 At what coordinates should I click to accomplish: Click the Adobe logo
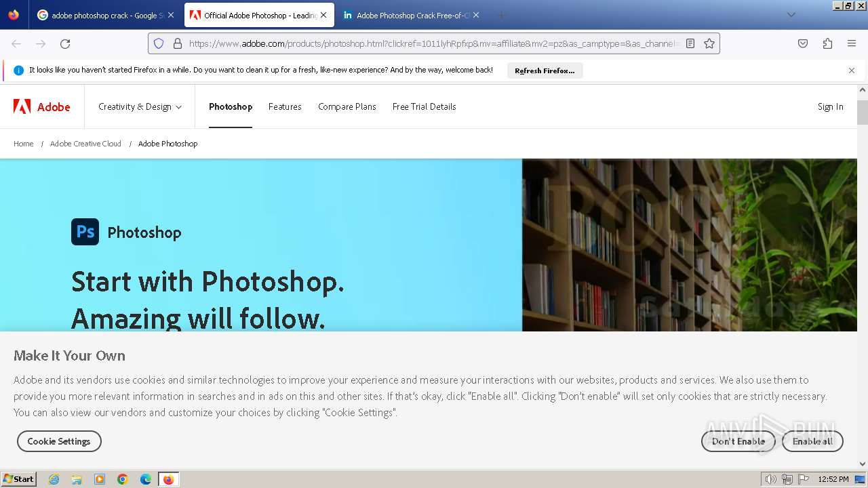click(x=42, y=106)
